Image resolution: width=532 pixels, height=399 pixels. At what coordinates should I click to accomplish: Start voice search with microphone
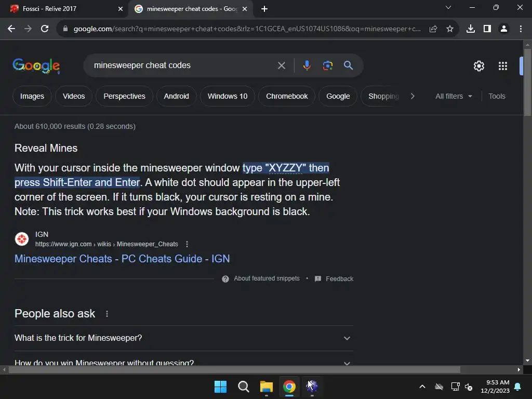(x=307, y=65)
